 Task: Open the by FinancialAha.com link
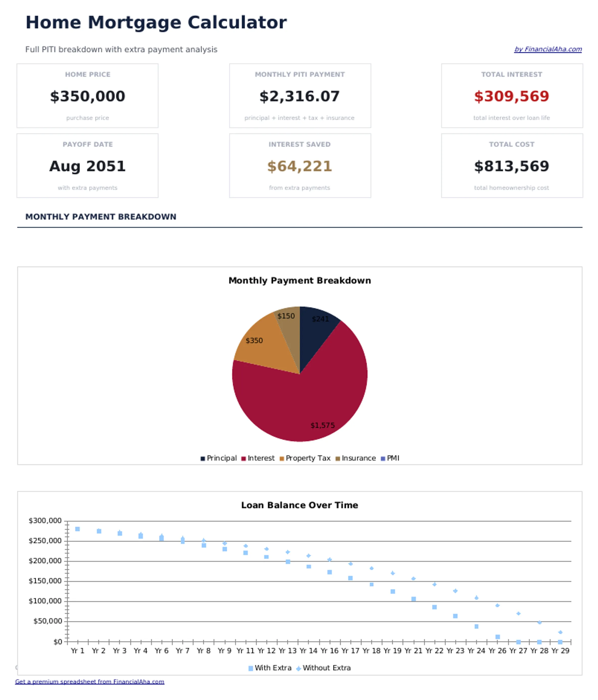point(548,49)
